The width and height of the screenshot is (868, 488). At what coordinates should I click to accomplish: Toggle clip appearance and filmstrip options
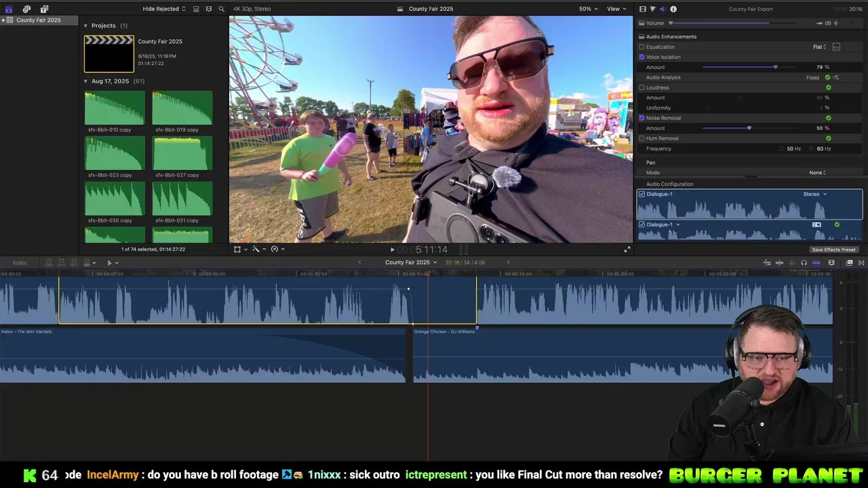coord(196,9)
